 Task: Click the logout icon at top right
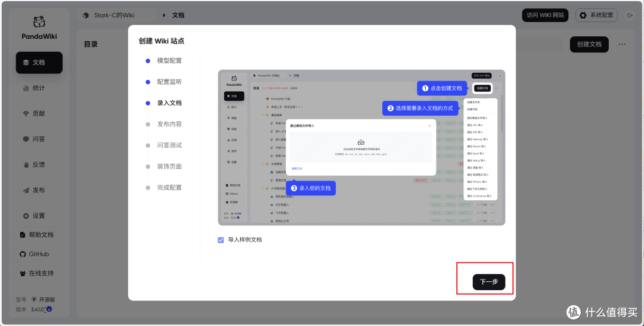click(x=630, y=15)
